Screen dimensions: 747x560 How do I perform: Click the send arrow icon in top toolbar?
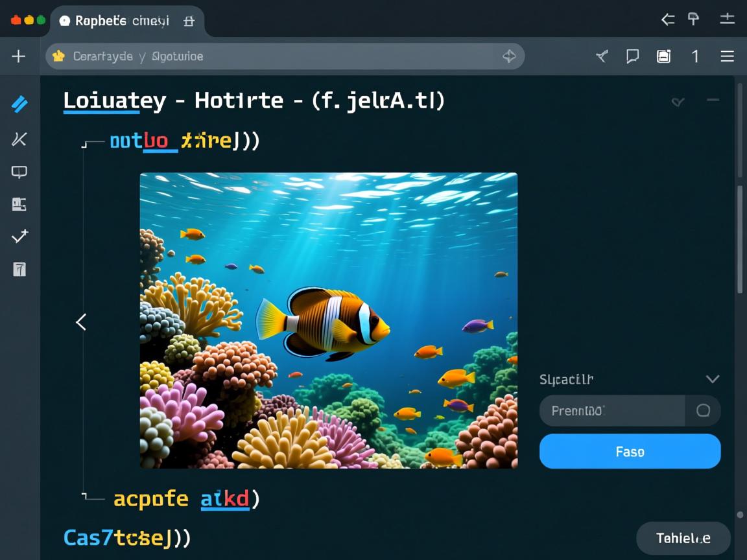pos(602,56)
